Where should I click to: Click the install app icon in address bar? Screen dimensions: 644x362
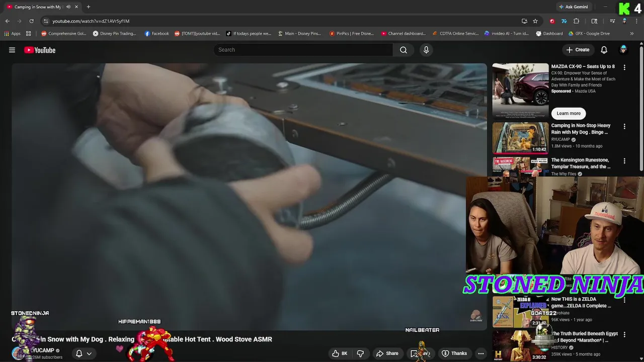tap(524, 21)
